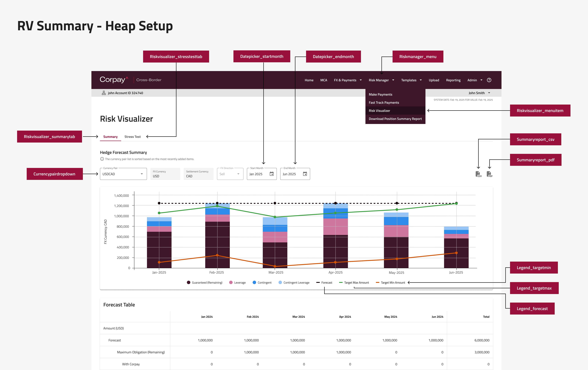Download the summary report as CSV
588x370 pixels.
478,174
